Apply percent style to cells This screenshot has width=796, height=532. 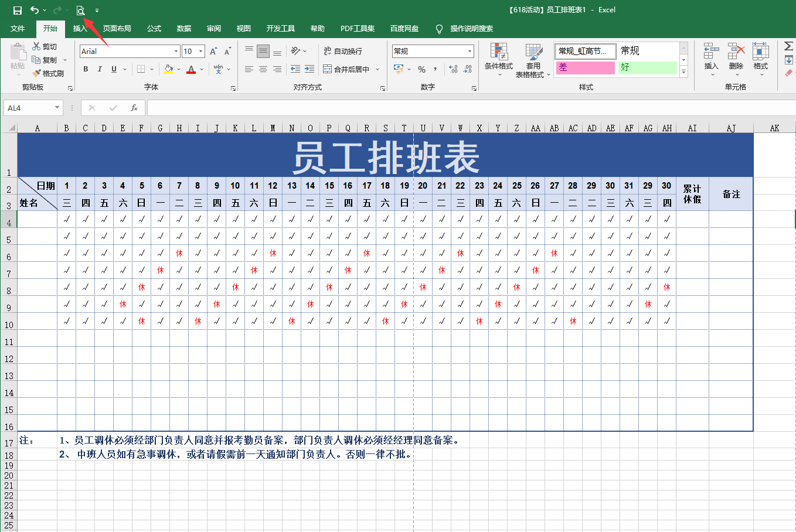click(x=421, y=69)
